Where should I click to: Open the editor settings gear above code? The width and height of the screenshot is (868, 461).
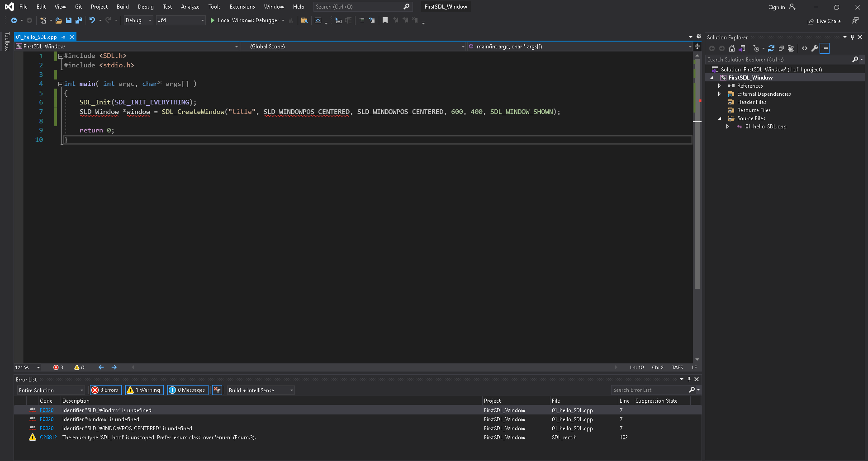pyautogui.click(x=699, y=37)
